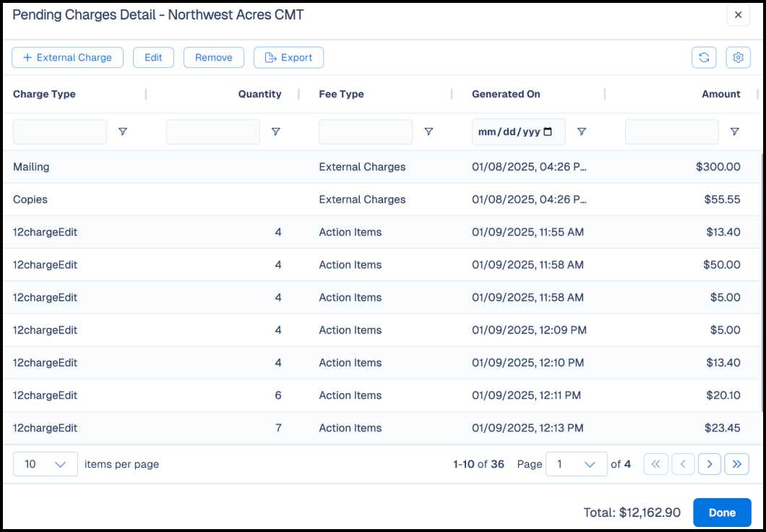
Task: Click the $300.00 amount cell
Action: [718, 167]
